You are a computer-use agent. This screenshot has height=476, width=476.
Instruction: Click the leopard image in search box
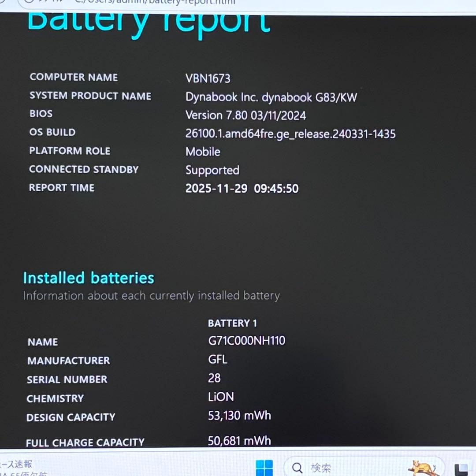[422, 468]
